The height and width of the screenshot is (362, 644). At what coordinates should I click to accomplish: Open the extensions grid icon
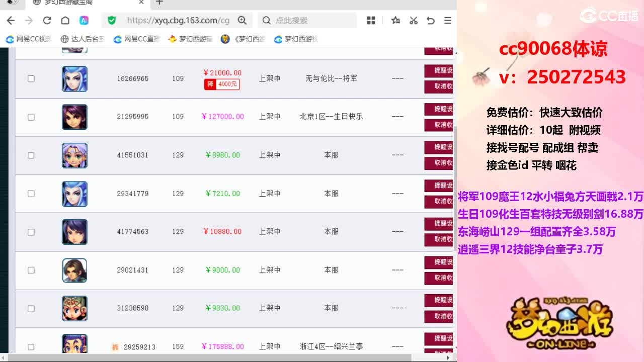(371, 21)
